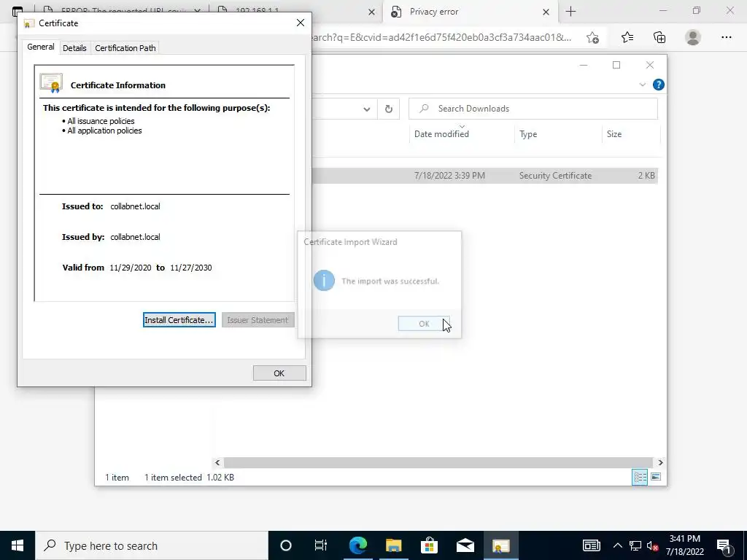Screen dimensions: 747x560
Task: Open File Explorer from taskbar
Action: pyautogui.click(x=393, y=545)
